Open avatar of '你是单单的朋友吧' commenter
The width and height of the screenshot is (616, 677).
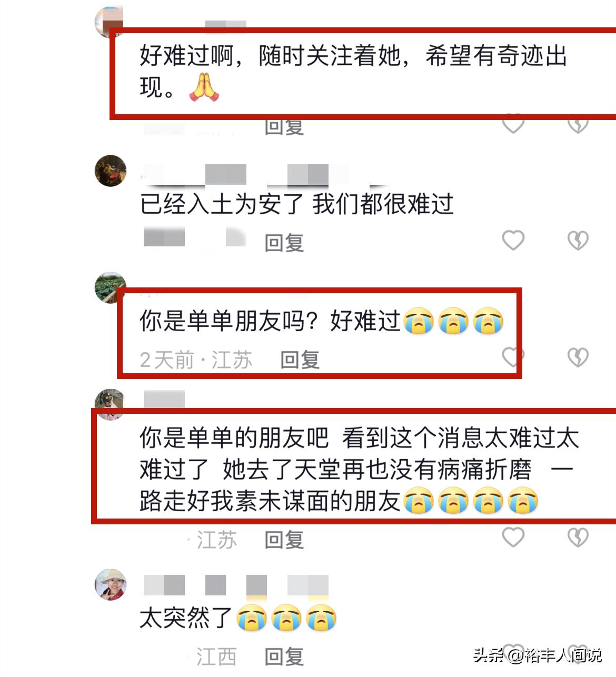click(109, 404)
